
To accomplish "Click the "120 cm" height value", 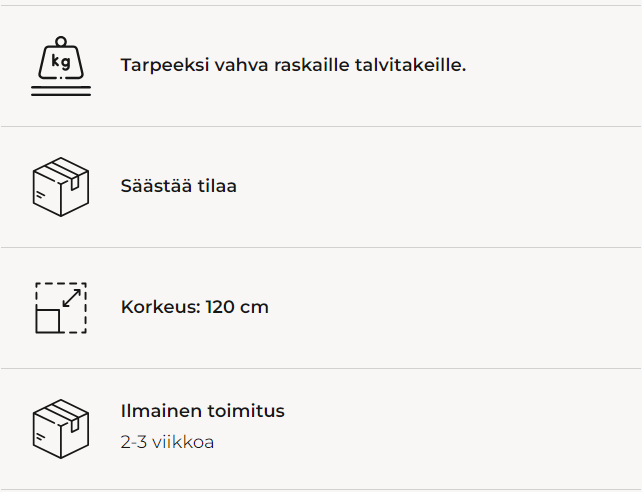I will tap(237, 307).
